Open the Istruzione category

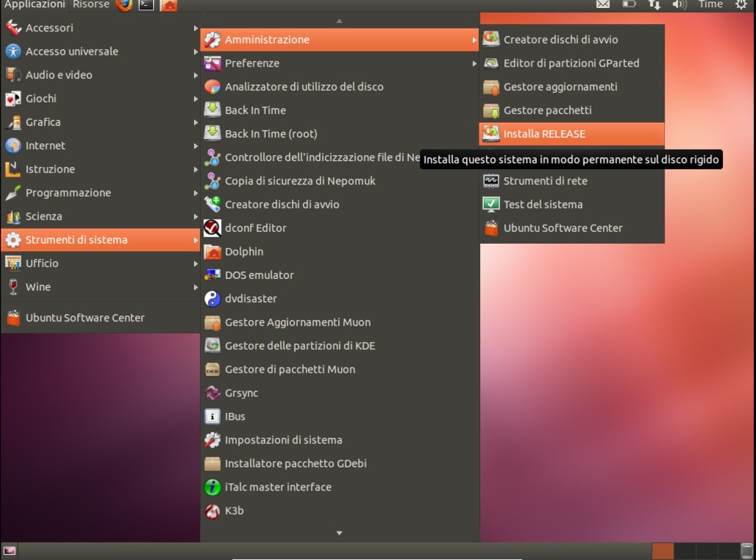(x=100, y=169)
